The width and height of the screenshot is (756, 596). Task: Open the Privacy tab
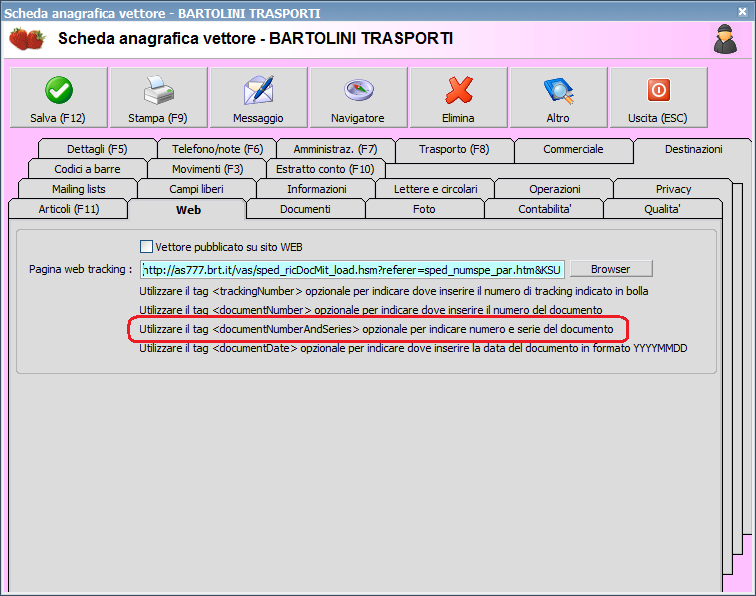point(673,189)
